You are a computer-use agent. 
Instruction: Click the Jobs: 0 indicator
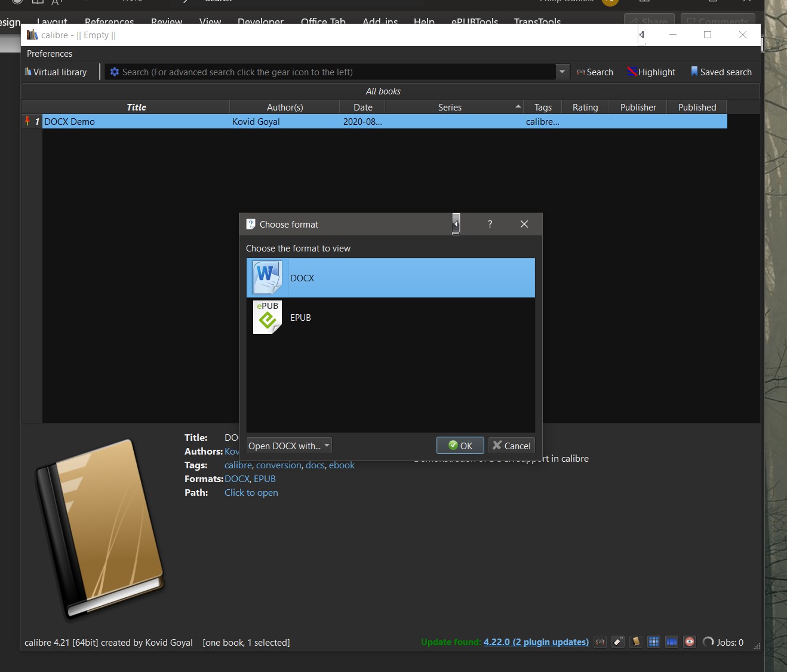click(x=723, y=642)
